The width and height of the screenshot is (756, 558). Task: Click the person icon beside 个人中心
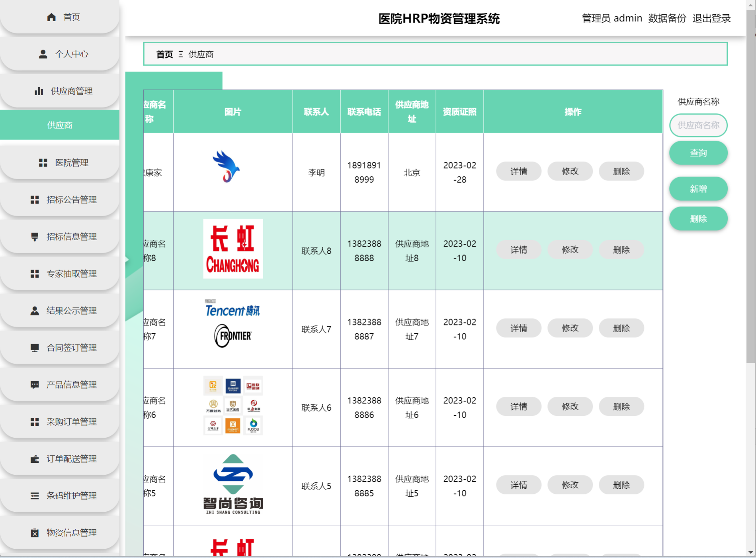pos(43,54)
